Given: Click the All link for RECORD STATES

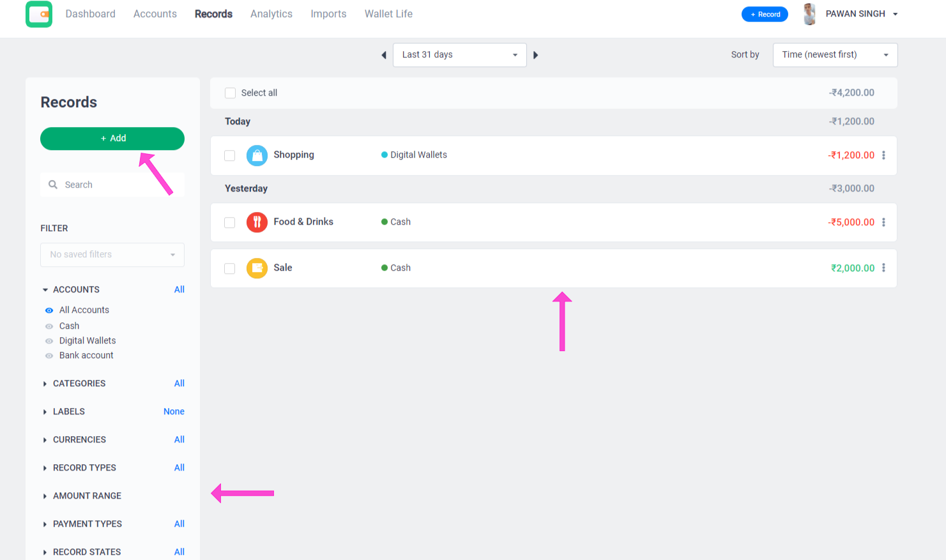Looking at the screenshot, I should tap(179, 552).
